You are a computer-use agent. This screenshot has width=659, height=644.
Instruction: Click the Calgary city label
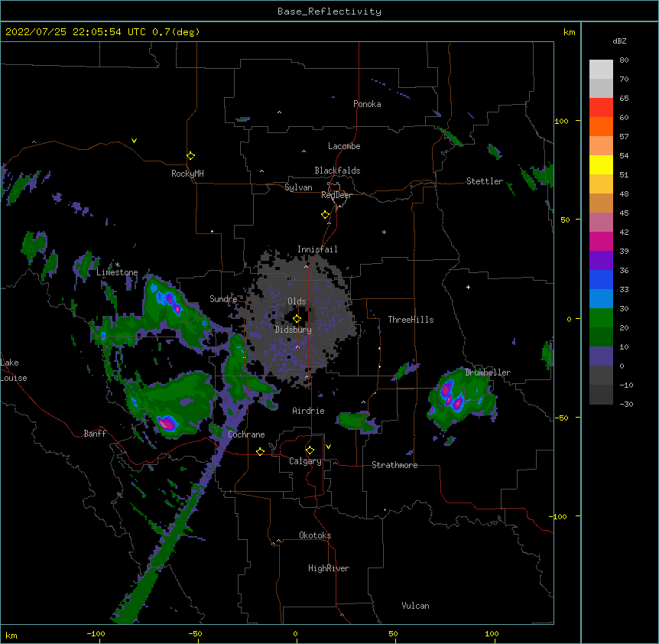coord(306,461)
